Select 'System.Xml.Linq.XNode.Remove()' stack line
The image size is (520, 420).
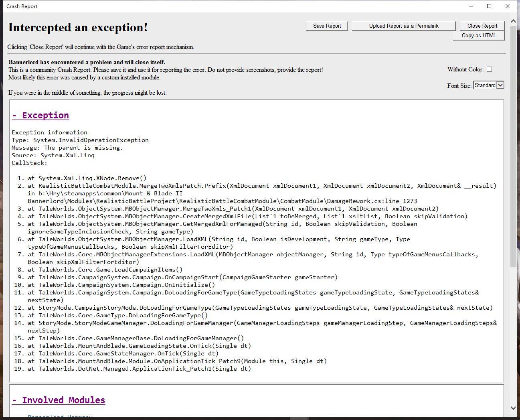tap(87, 178)
